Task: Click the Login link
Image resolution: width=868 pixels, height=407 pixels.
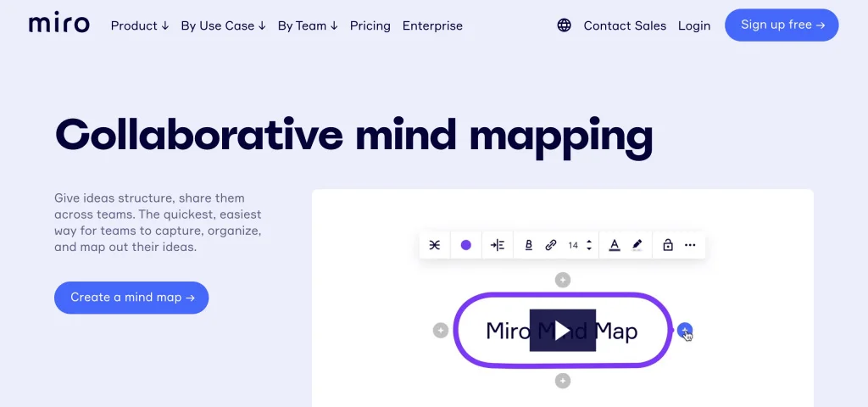Action: click(x=694, y=25)
